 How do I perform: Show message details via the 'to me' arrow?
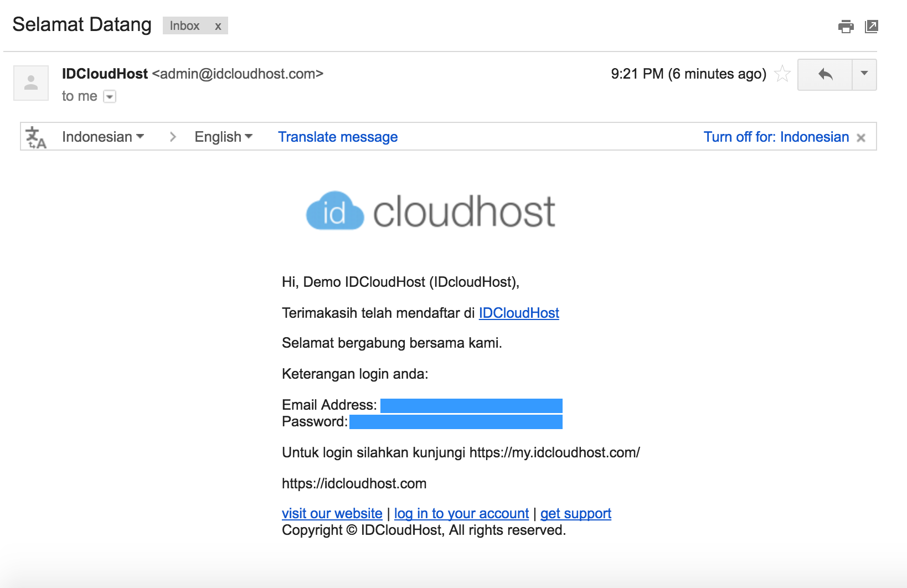pos(110,96)
